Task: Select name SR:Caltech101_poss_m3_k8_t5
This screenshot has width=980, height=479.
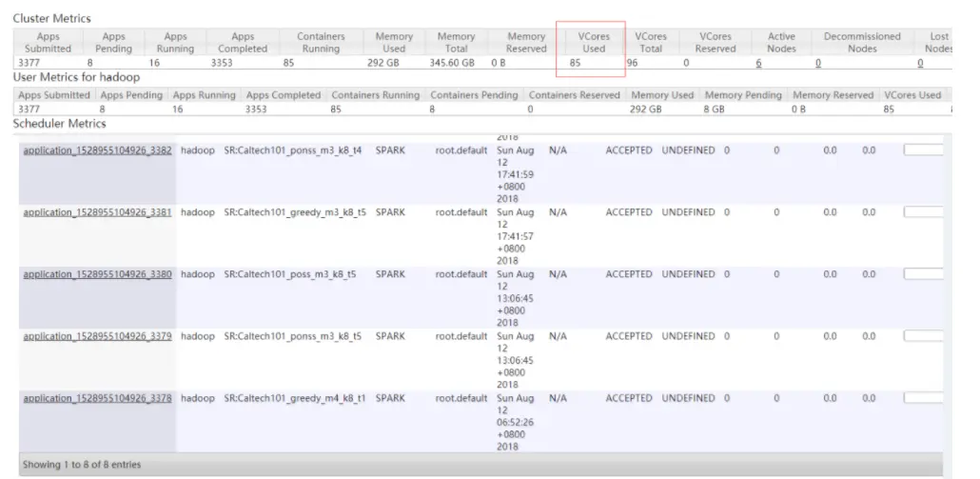Action: click(x=290, y=274)
